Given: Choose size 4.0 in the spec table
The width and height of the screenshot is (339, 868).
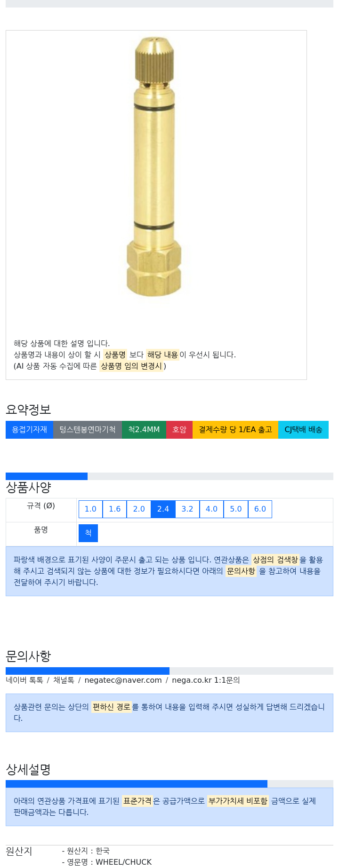Looking at the screenshot, I should (212, 509).
